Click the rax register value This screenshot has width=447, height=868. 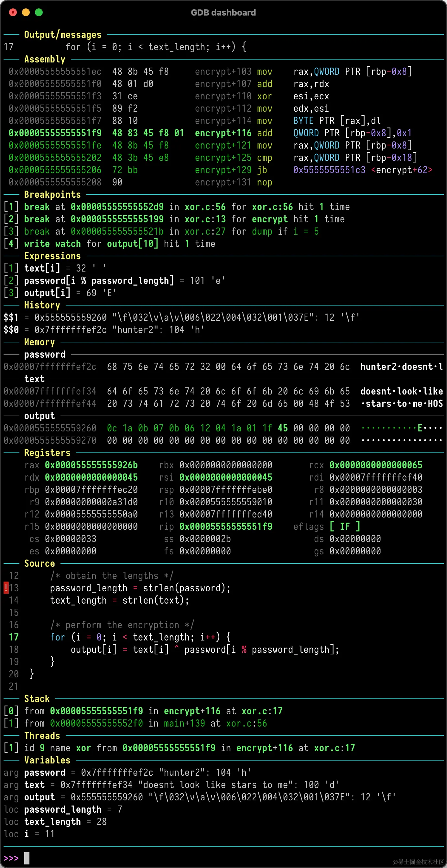point(91,465)
